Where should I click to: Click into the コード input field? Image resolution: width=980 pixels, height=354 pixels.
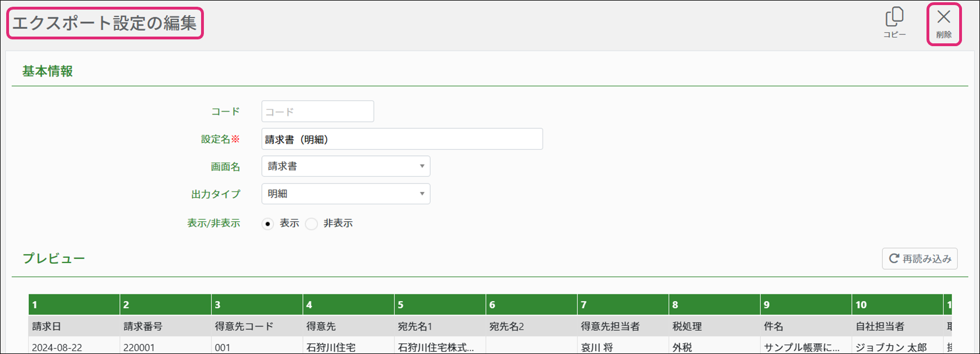[x=317, y=111]
